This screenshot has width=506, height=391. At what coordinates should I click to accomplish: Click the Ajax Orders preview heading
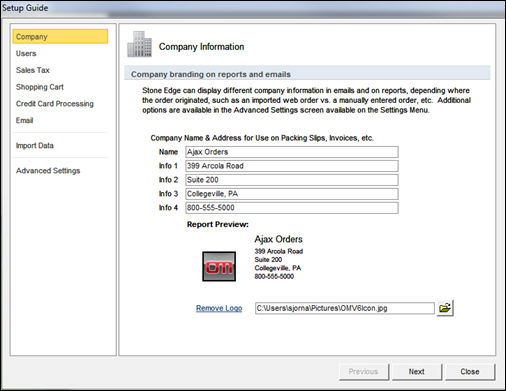(x=279, y=239)
